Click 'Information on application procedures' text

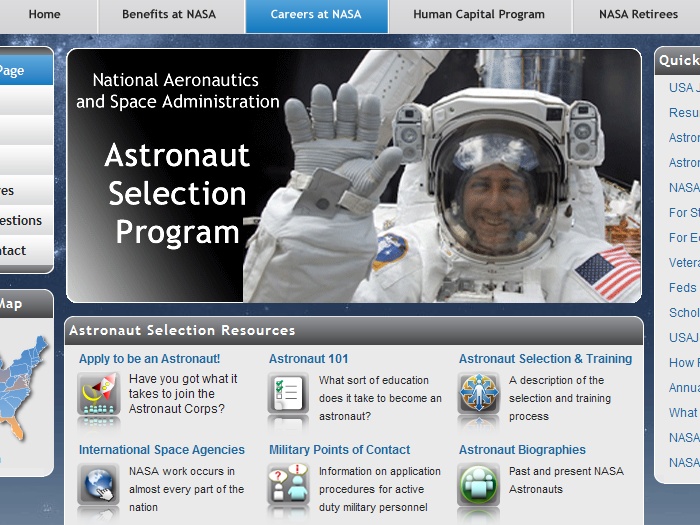(x=380, y=489)
